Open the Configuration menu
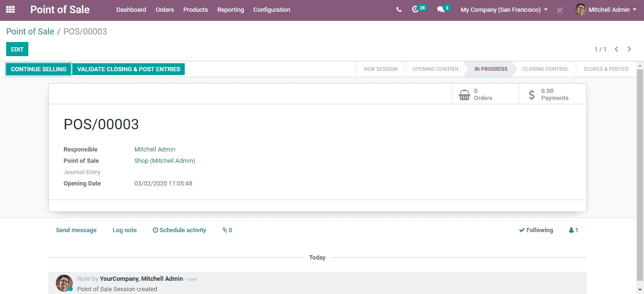 272,9
